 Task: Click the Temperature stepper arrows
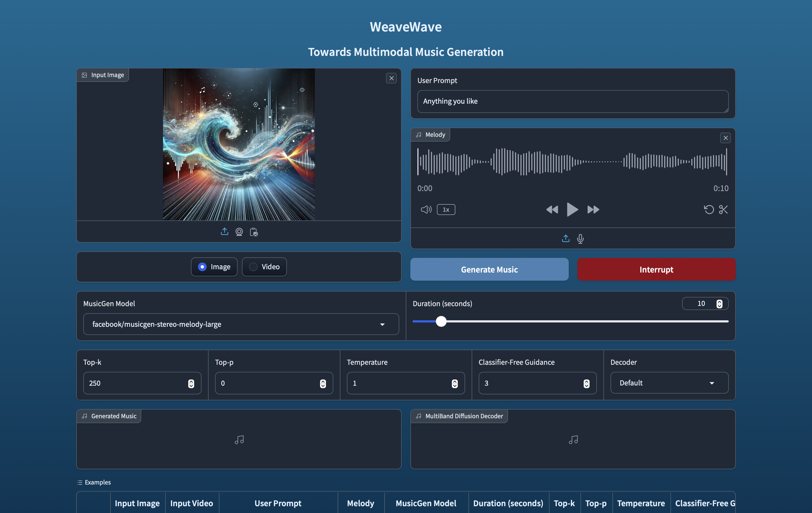pyautogui.click(x=455, y=384)
